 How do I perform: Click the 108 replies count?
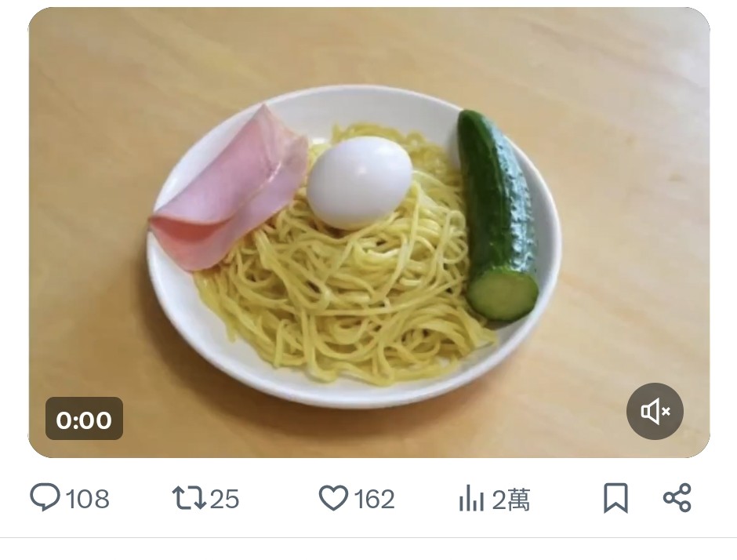click(88, 499)
